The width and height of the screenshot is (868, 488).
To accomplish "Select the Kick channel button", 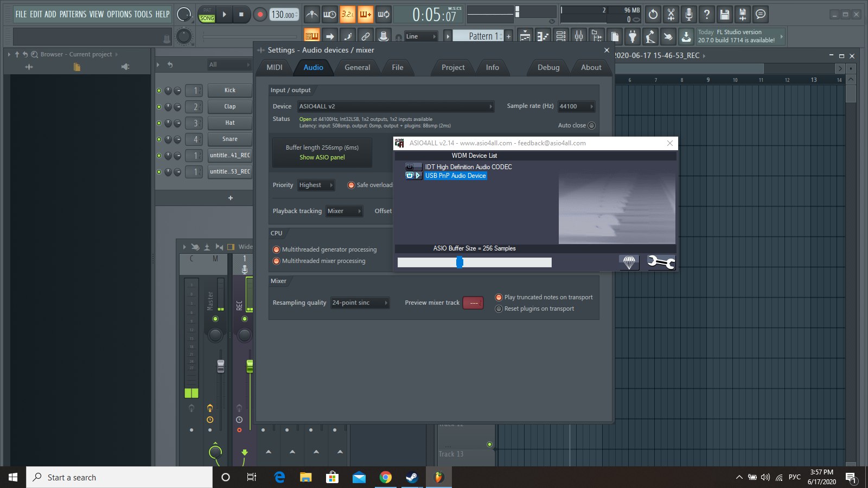I will point(230,90).
